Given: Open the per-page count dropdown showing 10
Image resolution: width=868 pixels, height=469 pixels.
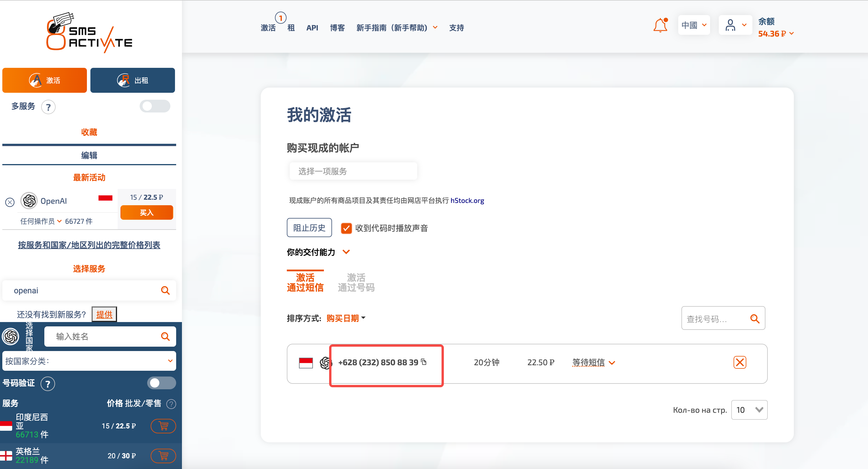Looking at the screenshot, I should click(750, 410).
